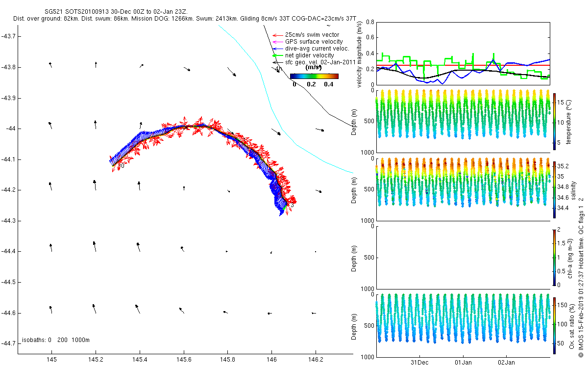Viewport: 588px width, 368px height.
Task: Select the 'sfc geo. vel. 02-Jan-2011' legend label
Action: pyautogui.click(x=320, y=62)
